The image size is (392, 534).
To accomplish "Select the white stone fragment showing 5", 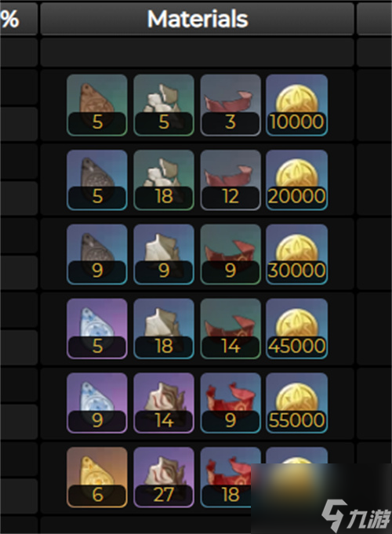I will click(x=164, y=105).
